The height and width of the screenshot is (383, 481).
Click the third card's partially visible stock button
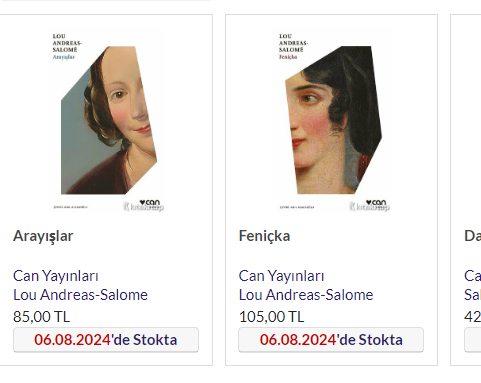(473, 340)
